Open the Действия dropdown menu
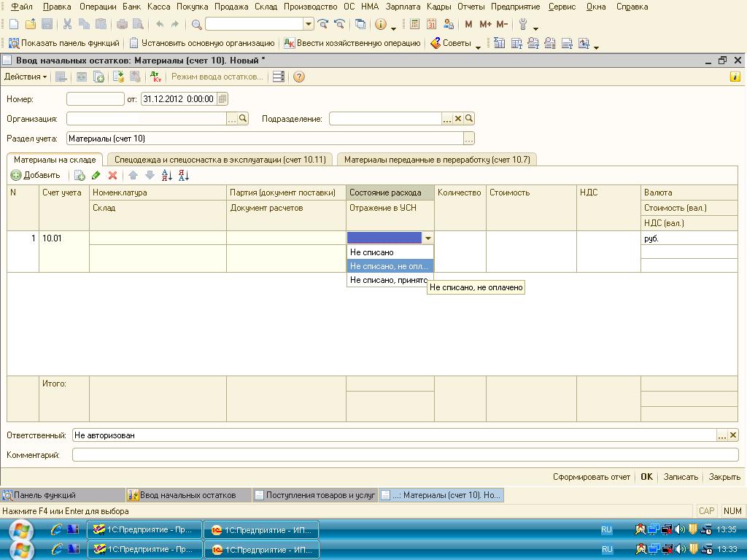 pos(26,77)
